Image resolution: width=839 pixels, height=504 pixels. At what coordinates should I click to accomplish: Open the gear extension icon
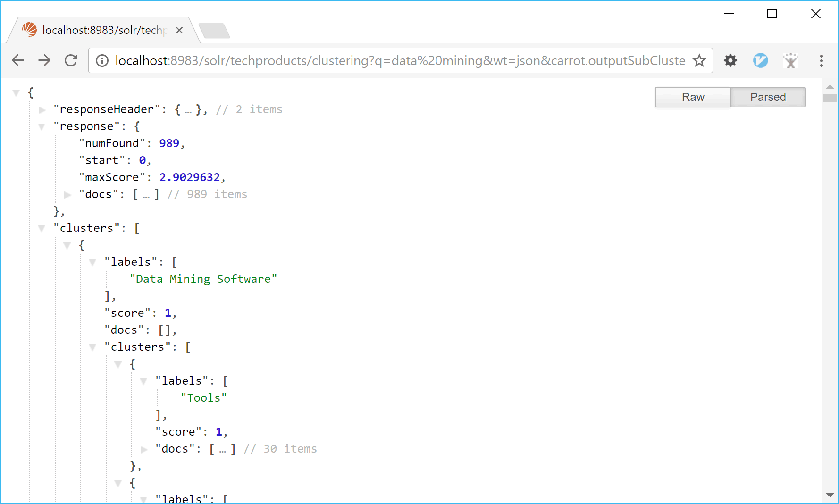[730, 60]
